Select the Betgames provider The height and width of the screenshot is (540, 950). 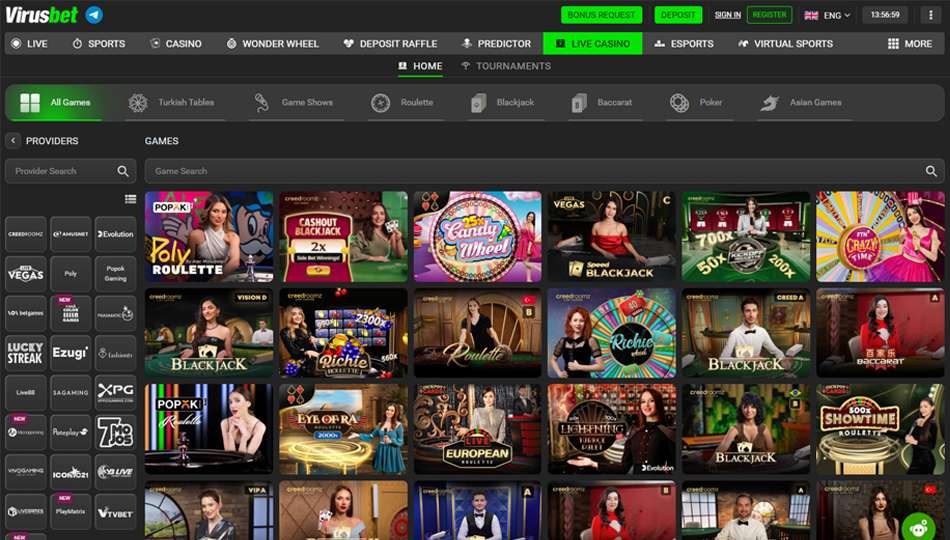click(x=25, y=313)
